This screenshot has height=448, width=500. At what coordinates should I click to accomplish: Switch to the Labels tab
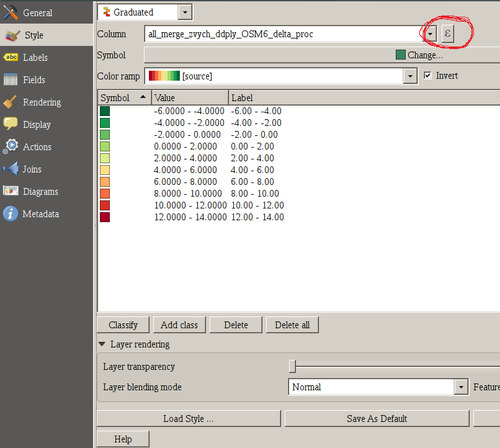tap(47, 57)
